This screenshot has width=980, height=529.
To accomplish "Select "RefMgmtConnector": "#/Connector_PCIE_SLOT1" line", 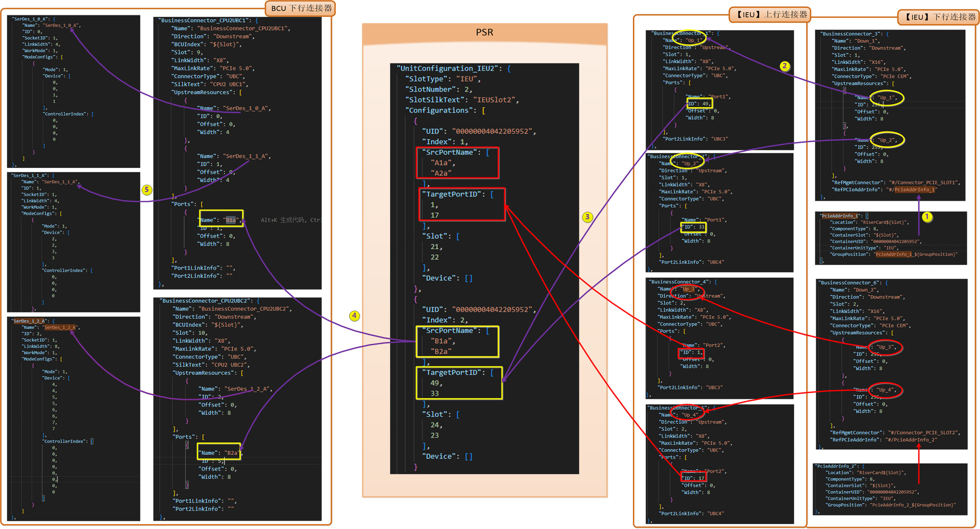I will point(896,182).
